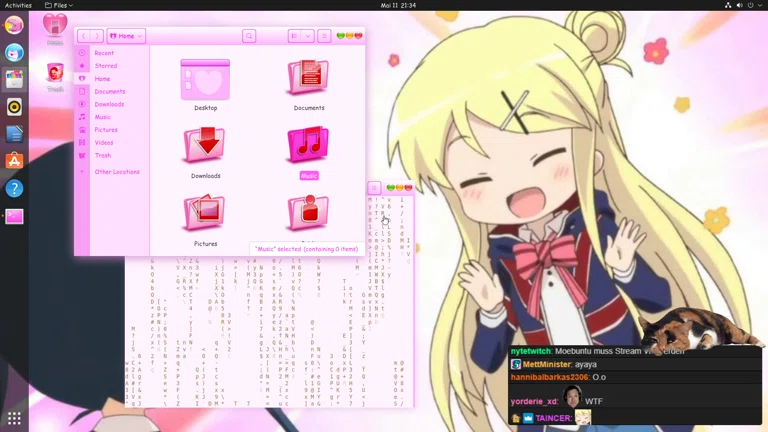
Task: Open Other Locations in the sidebar
Action: 117,171
